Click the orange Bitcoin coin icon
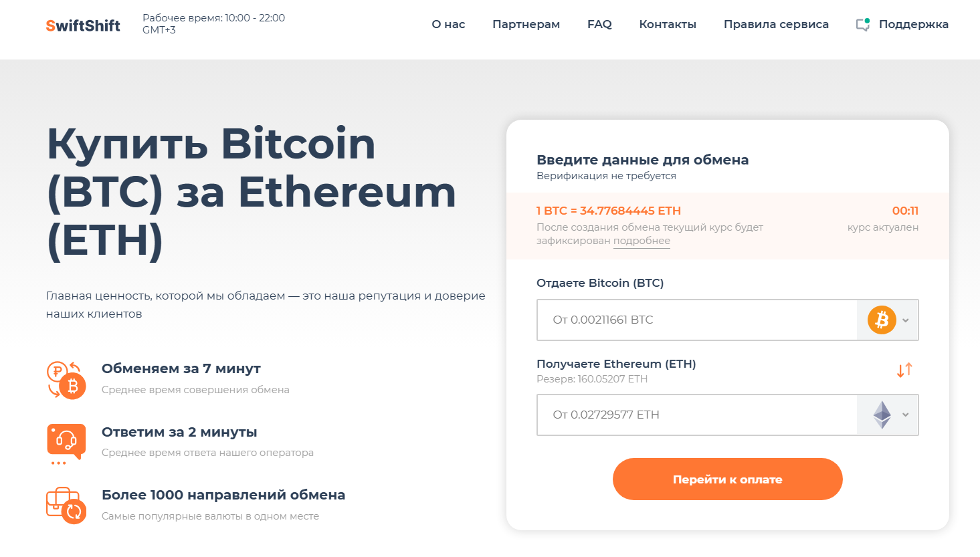 pos(882,320)
